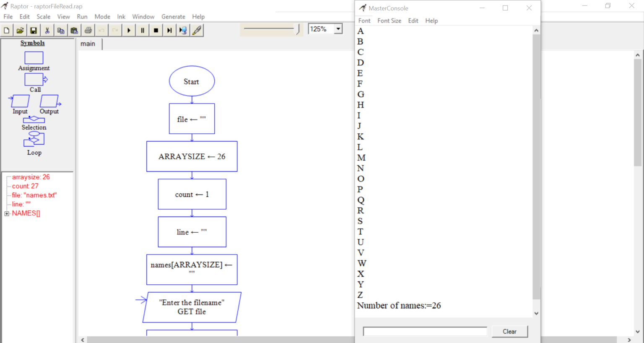
Task: Select the Assignment symbol in Symbols panel
Action: click(x=34, y=58)
